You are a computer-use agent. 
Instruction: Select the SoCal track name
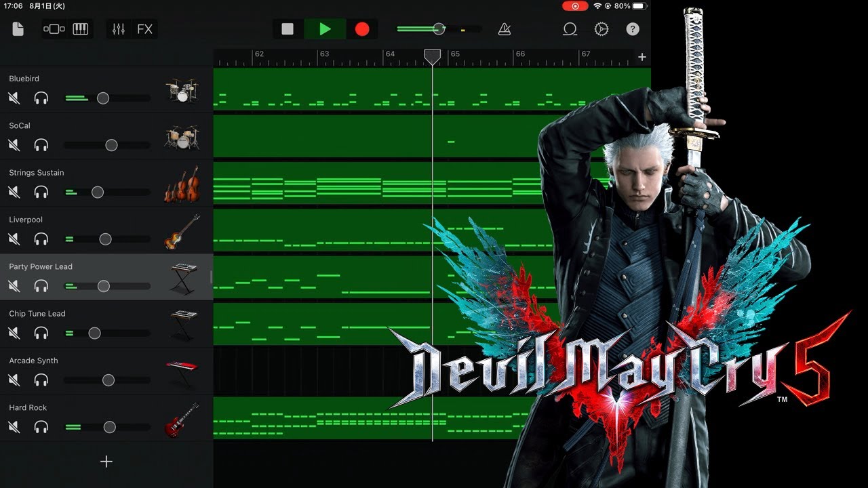[x=20, y=125]
